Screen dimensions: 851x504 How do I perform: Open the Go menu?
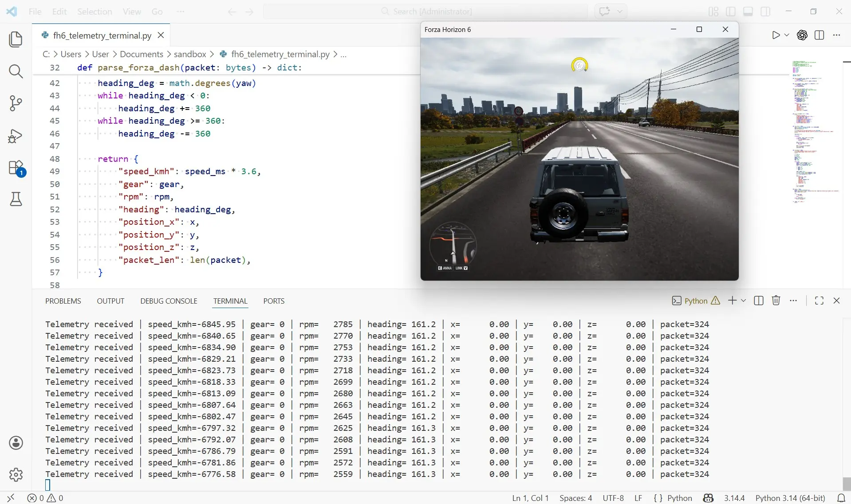(x=157, y=12)
